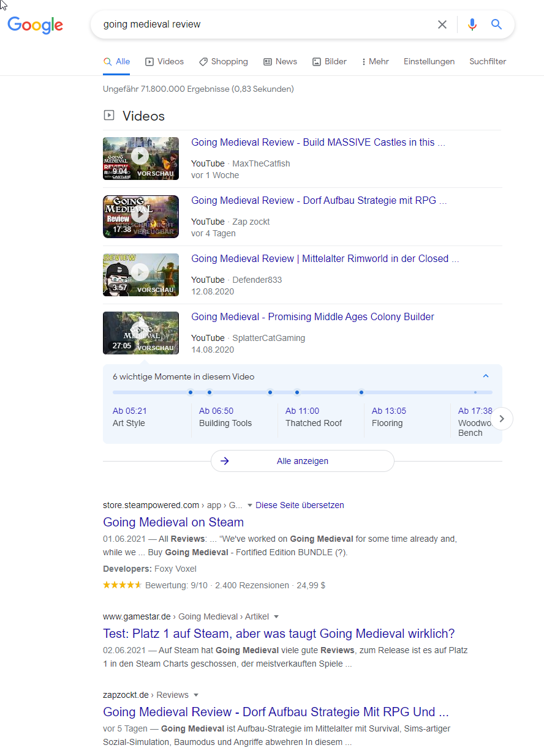Switch to the Shopping tab

pyautogui.click(x=223, y=62)
